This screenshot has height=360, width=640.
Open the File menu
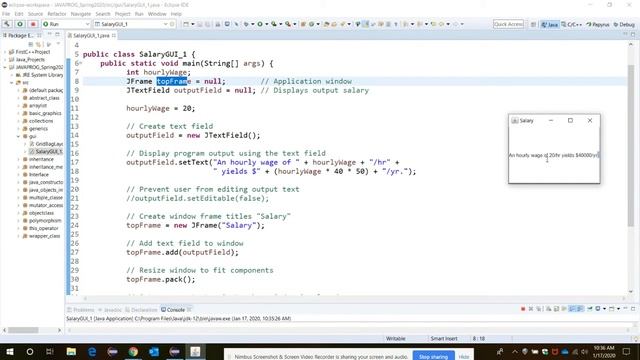pyautogui.click(x=6, y=14)
